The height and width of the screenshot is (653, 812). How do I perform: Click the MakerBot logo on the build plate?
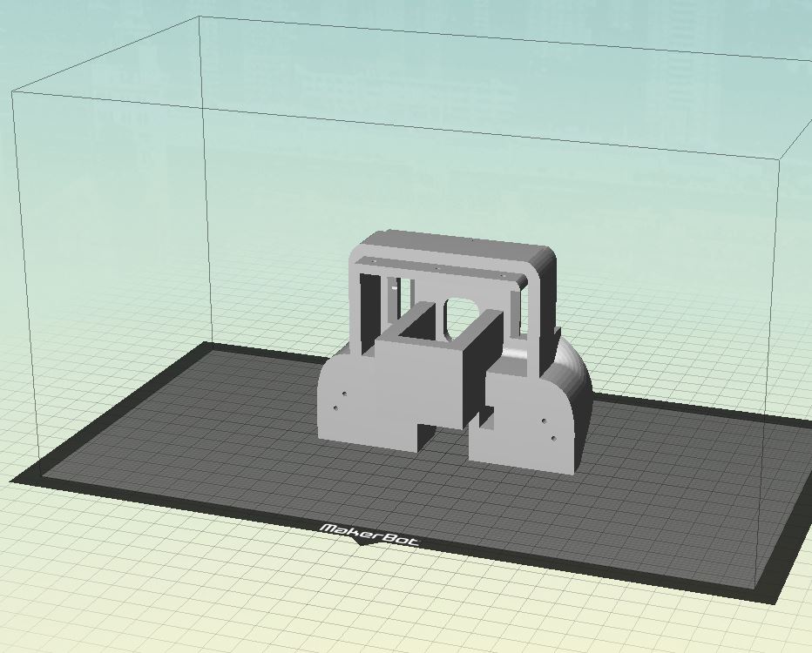(x=369, y=535)
